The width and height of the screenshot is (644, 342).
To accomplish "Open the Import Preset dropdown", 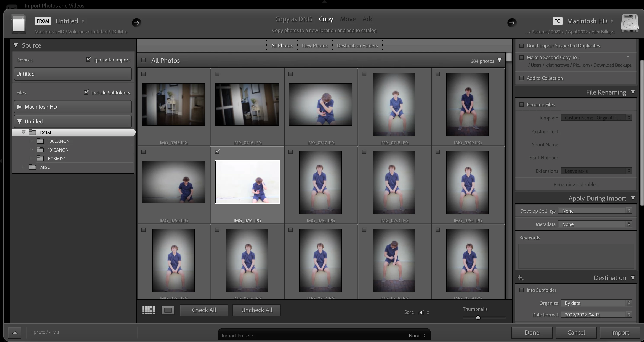I will [417, 336].
